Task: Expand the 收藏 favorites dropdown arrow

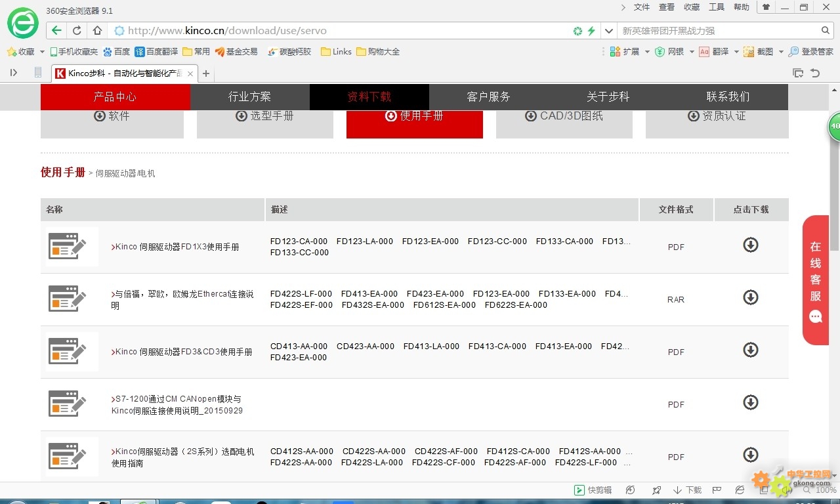Action: [42, 52]
